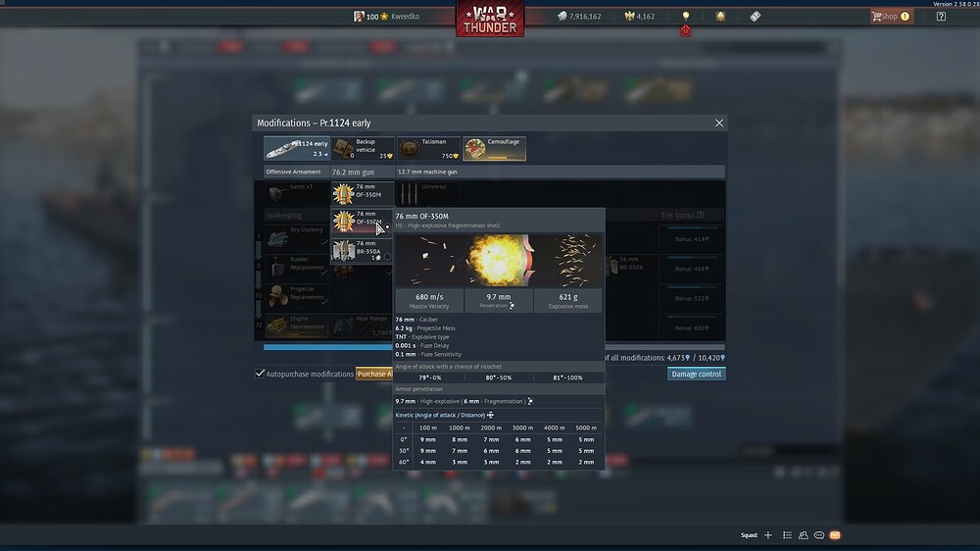Screen dimensions: 980x551
Task: Open the help question mark icon
Action: pos(941,17)
